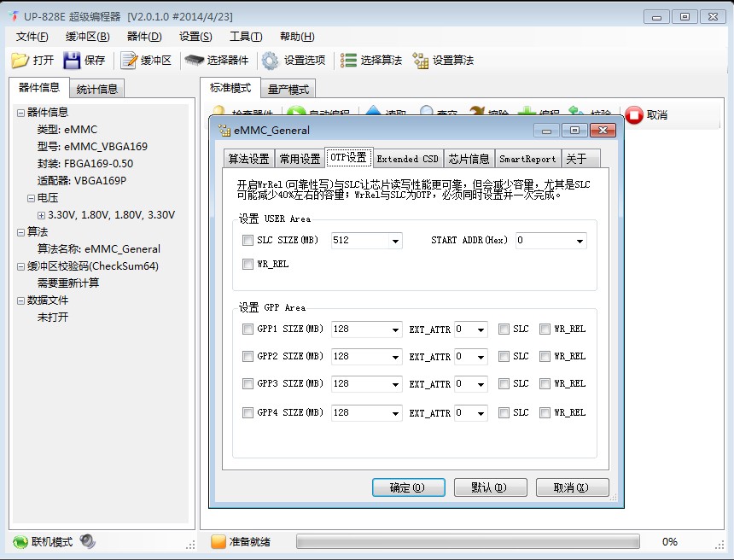The width and height of the screenshot is (734, 560).
Task: Click the open folder icon in toolbar
Action: point(20,60)
